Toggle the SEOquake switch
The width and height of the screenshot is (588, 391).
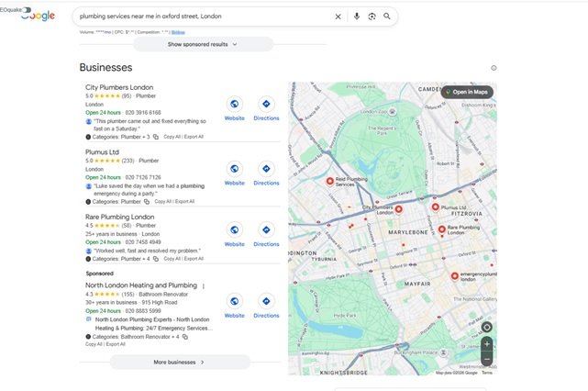pyautogui.click(x=26, y=13)
